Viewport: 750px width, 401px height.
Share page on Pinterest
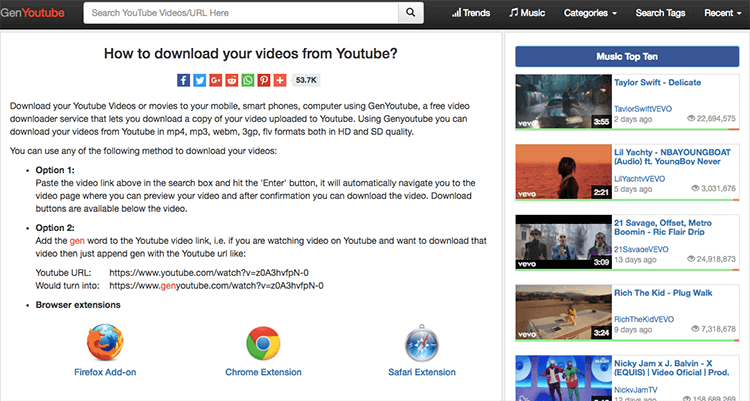click(x=264, y=80)
